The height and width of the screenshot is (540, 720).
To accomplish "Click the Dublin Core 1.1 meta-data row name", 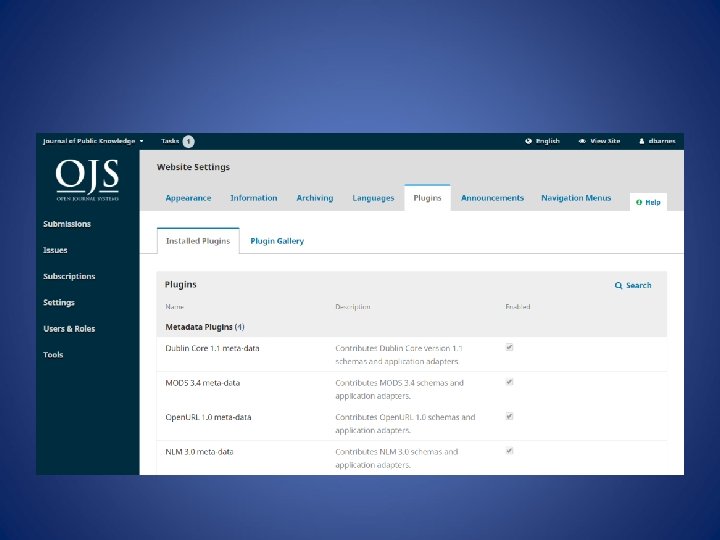I will tap(212, 349).
